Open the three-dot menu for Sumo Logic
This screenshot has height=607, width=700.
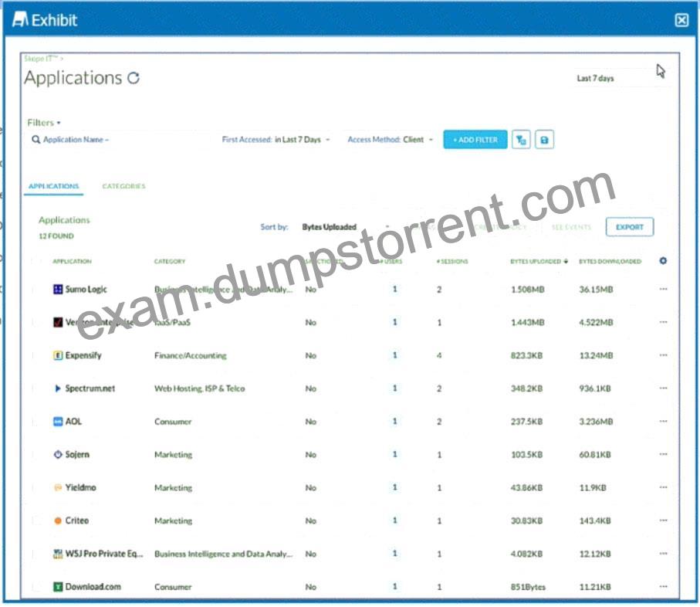click(664, 289)
